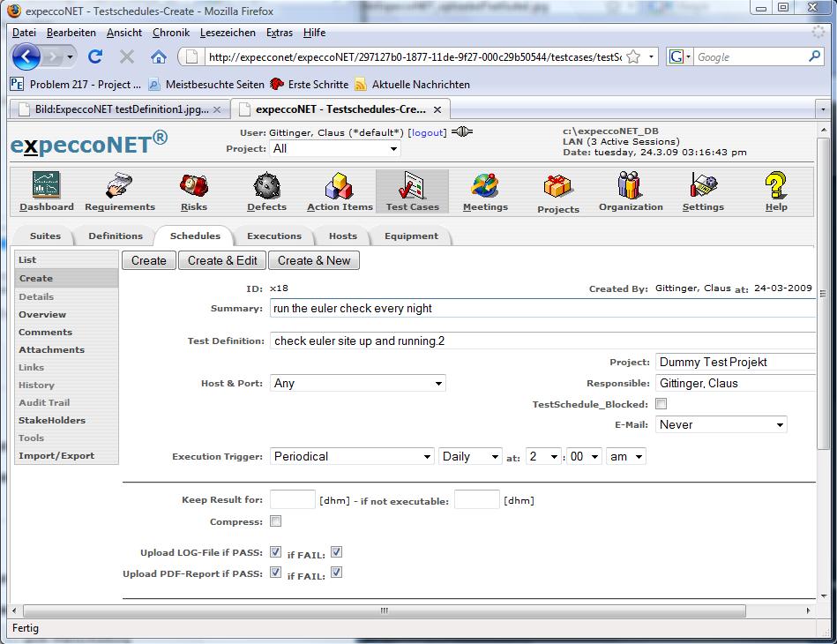Screen dimensions: 837x644
Task: Open the Requirements module icon
Action: point(119,186)
